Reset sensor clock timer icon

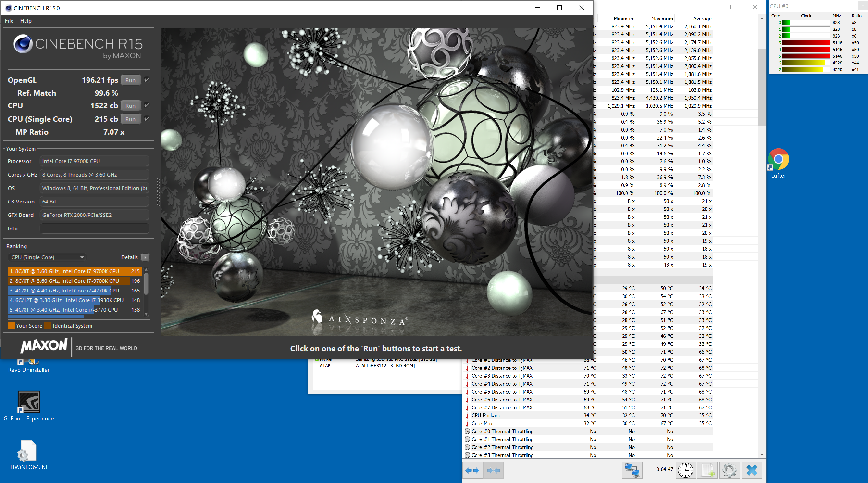tap(685, 470)
